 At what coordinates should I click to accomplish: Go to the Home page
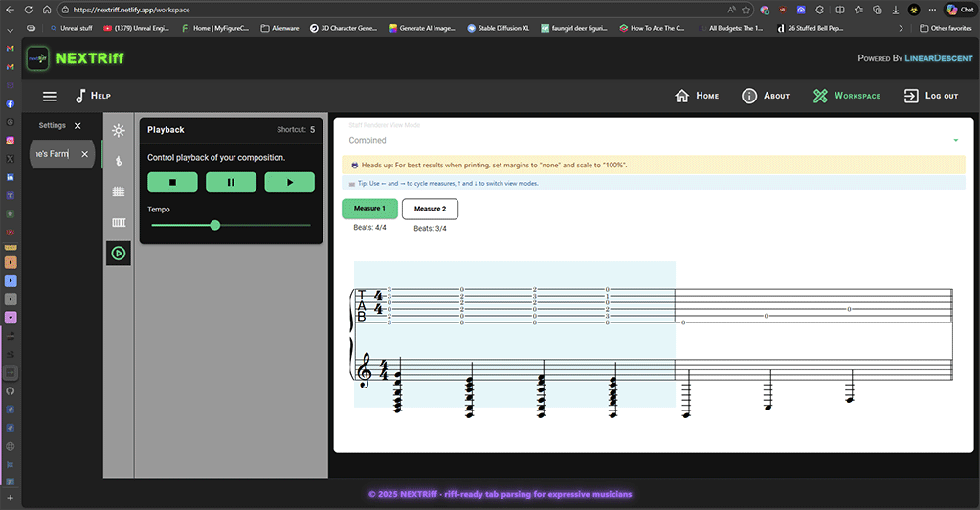(x=697, y=96)
